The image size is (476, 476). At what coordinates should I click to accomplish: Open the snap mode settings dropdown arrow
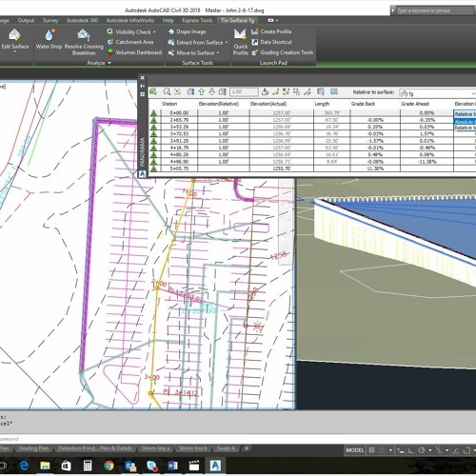pyautogui.click(x=390, y=450)
